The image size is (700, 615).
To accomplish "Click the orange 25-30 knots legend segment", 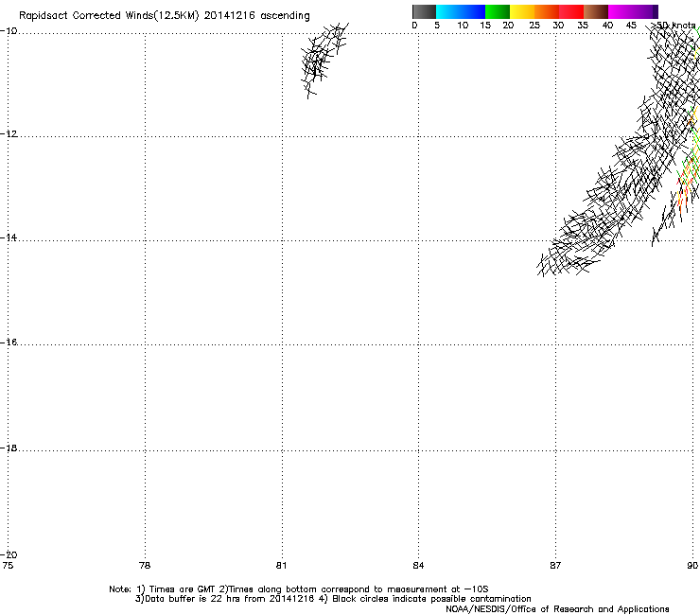I will tap(547, 11).
